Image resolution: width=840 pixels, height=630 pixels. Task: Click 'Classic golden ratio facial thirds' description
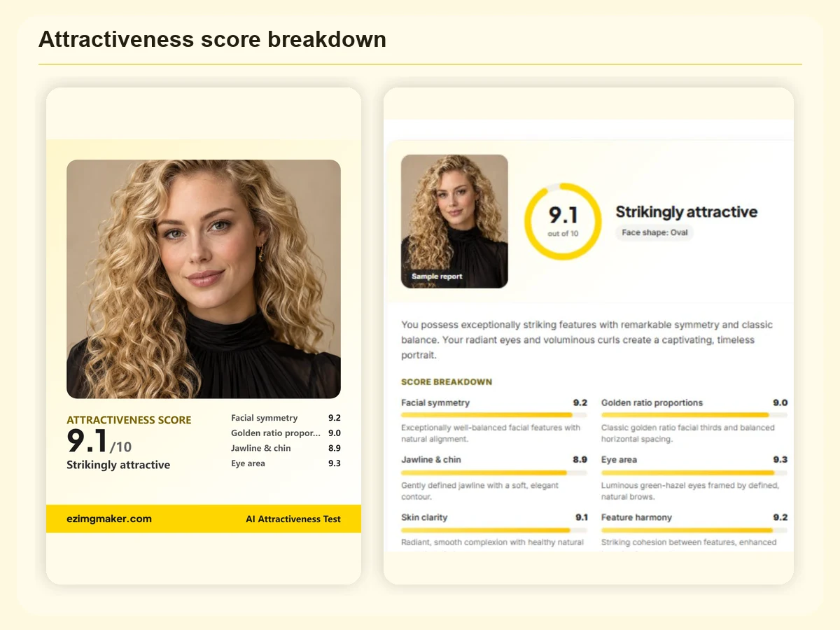click(x=688, y=433)
